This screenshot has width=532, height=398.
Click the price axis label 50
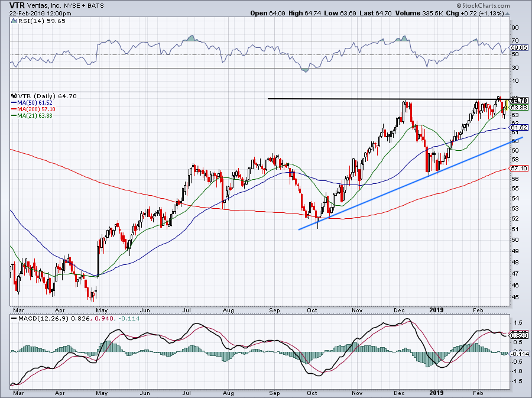point(515,240)
